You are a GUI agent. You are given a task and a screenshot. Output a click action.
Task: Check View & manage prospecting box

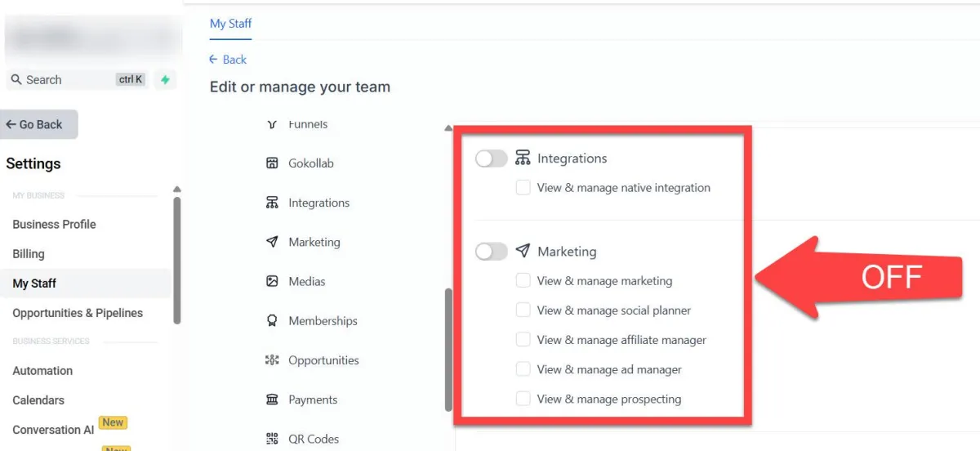coord(523,399)
